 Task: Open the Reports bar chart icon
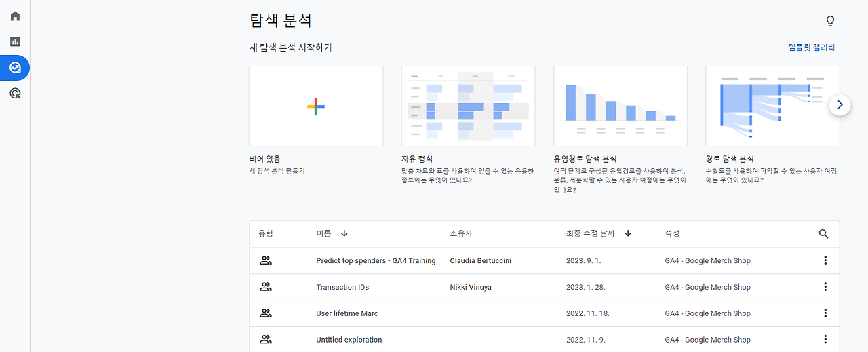[15, 41]
